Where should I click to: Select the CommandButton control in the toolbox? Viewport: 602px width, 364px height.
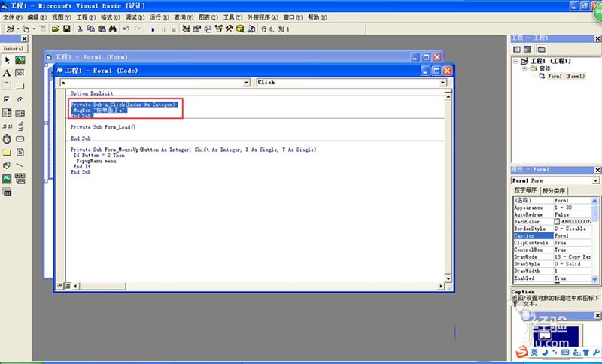point(20,86)
